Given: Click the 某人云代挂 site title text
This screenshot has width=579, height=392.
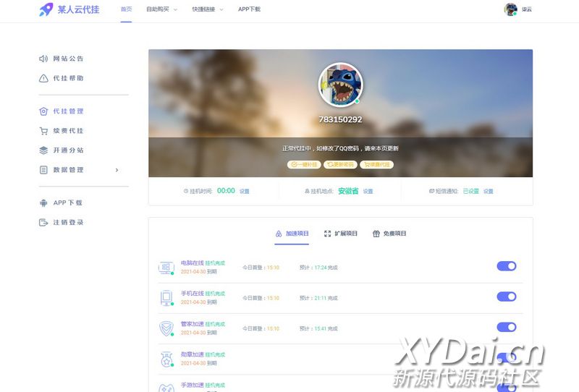Looking at the screenshot, I should 78,9.
